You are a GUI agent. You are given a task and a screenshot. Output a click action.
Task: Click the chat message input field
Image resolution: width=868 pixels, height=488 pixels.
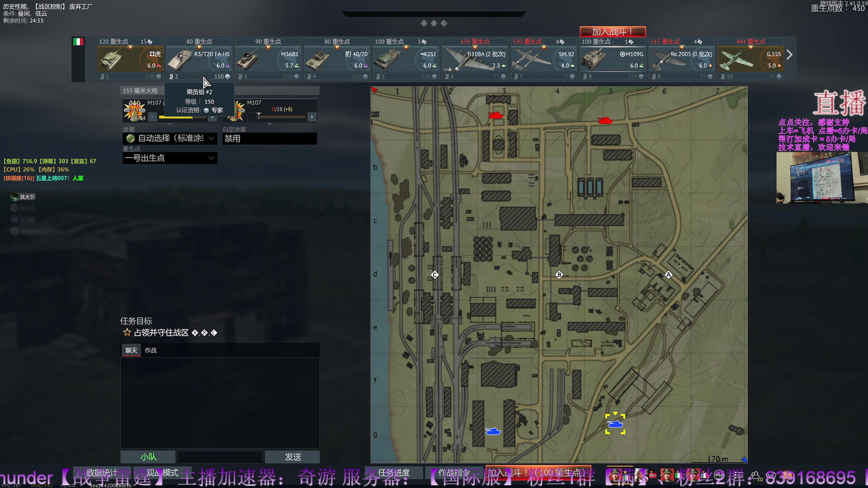point(220,457)
